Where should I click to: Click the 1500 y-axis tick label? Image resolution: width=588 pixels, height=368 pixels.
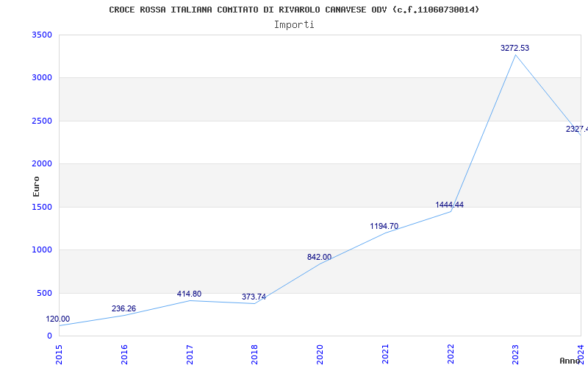pyautogui.click(x=42, y=207)
